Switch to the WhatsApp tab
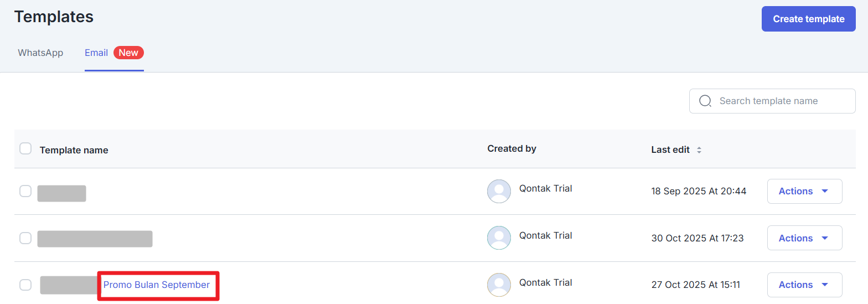The height and width of the screenshot is (304, 868). tap(40, 53)
